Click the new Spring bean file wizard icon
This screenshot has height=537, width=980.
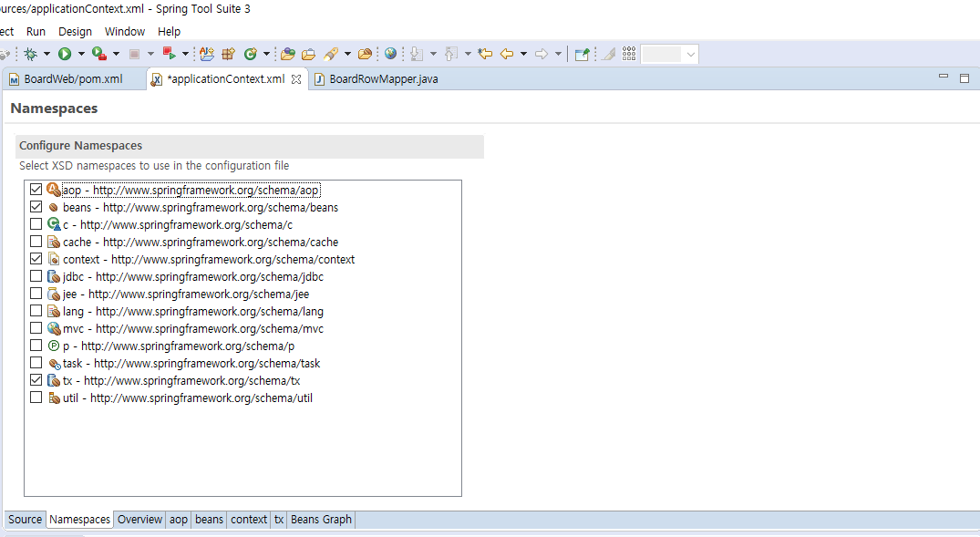207,55
